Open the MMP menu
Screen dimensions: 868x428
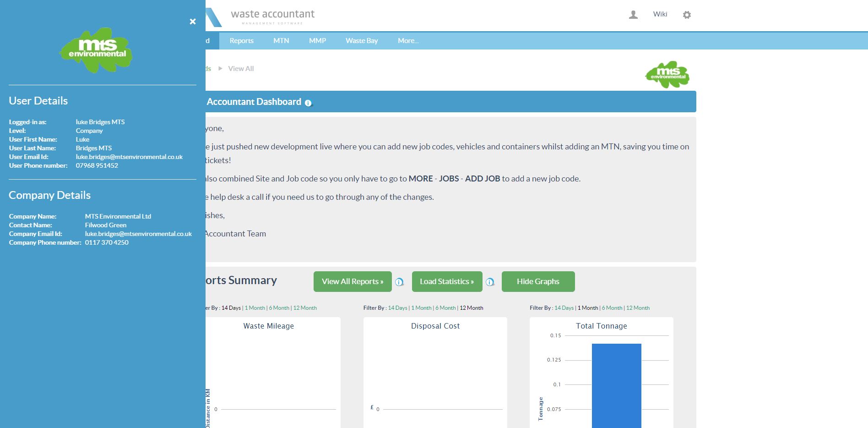[x=317, y=41]
